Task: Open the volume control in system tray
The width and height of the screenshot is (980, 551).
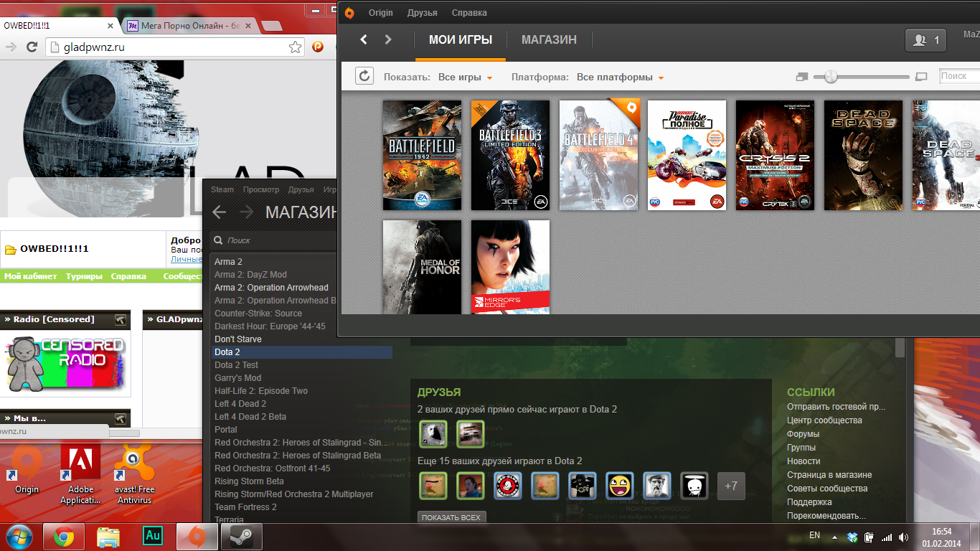Action: click(x=903, y=537)
